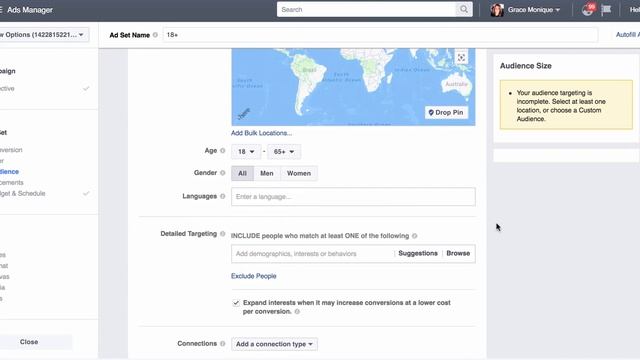Screen dimensions: 640x360
Task: Open Add a connection type dropdown
Action: tap(274, 344)
